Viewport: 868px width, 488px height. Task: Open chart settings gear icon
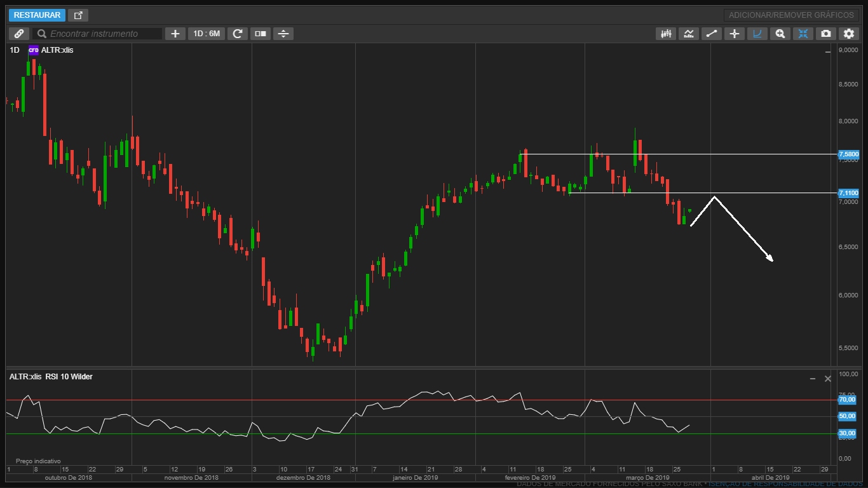click(849, 34)
